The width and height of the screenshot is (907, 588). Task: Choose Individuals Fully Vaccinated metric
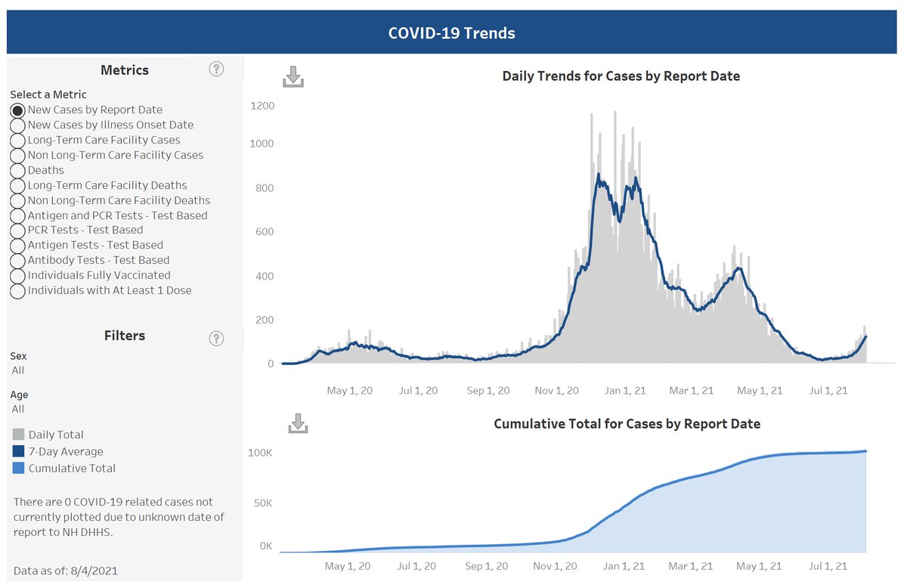point(17,275)
